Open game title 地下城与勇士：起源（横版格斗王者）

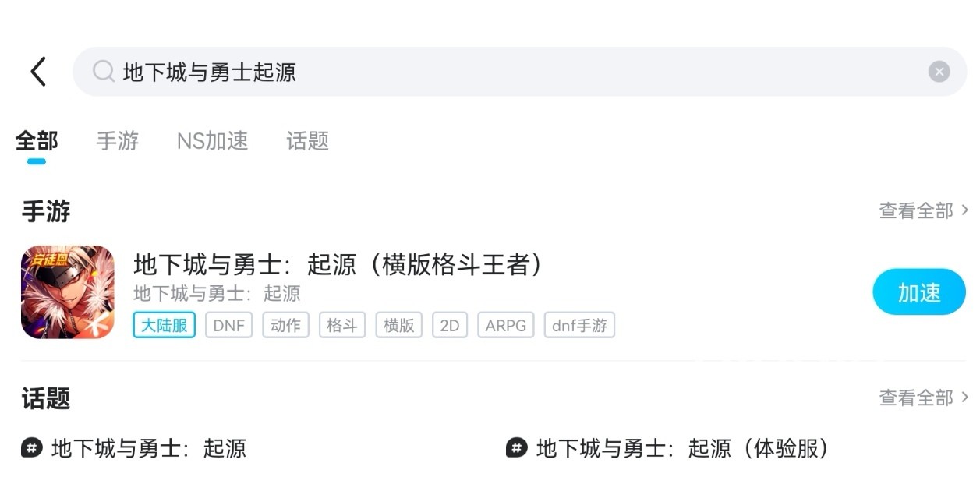(x=338, y=265)
